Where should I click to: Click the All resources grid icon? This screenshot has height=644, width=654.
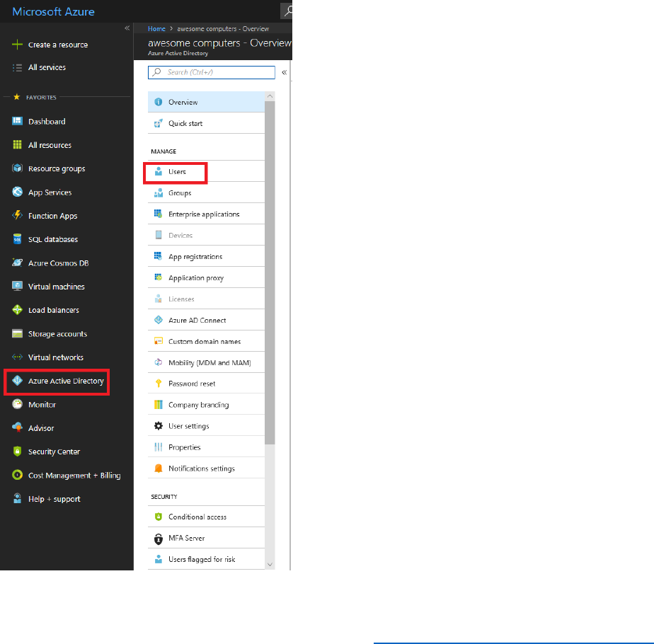[x=17, y=145]
